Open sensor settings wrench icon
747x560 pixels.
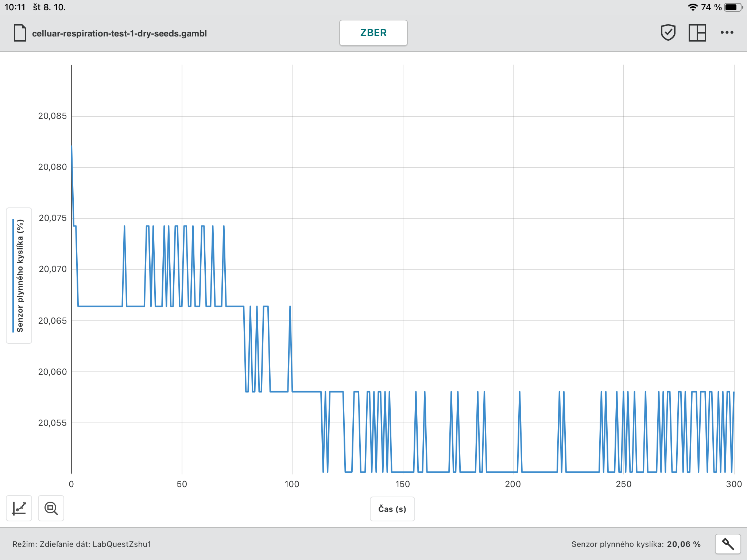click(x=728, y=544)
